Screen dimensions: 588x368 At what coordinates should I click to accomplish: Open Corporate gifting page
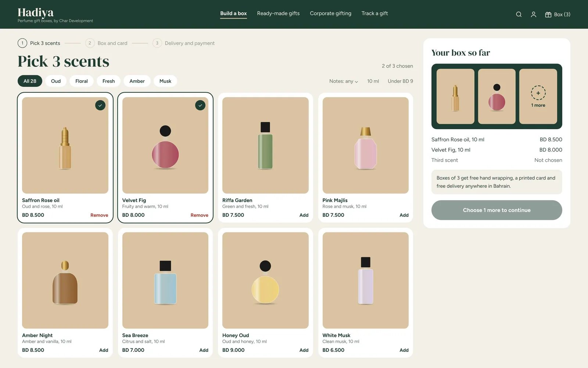click(330, 13)
